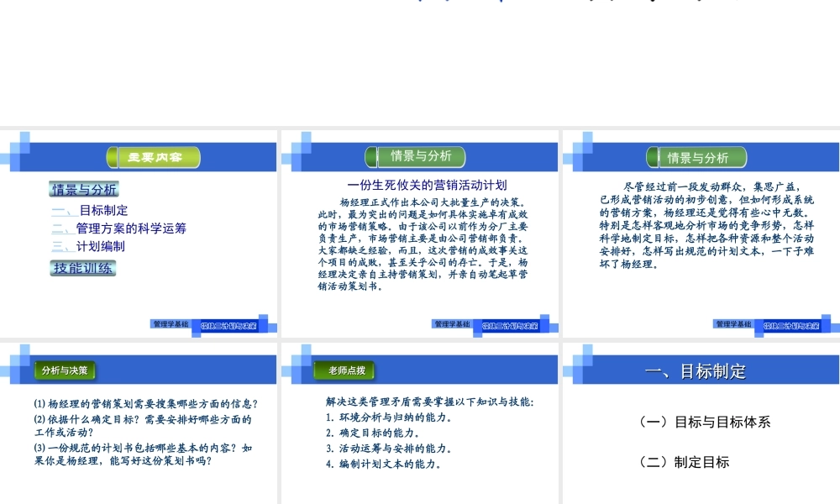Select the 技能训练 section label
Screen dimensions: 840x504
click(82, 267)
